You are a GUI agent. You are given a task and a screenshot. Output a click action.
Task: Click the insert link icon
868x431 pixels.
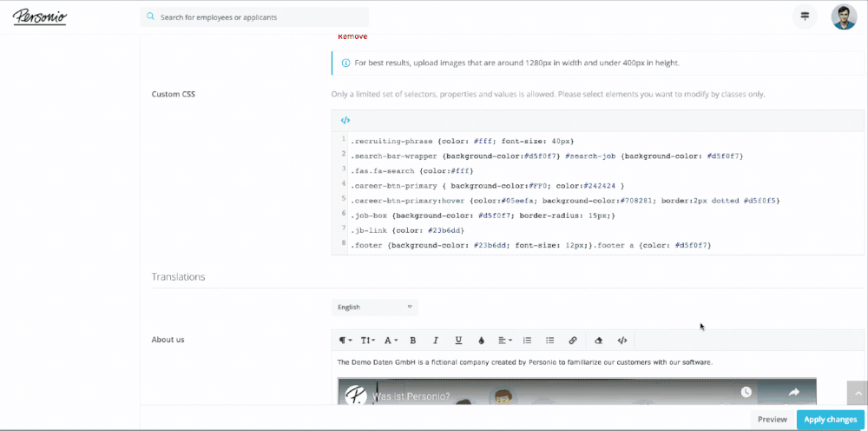coord(573,341)
